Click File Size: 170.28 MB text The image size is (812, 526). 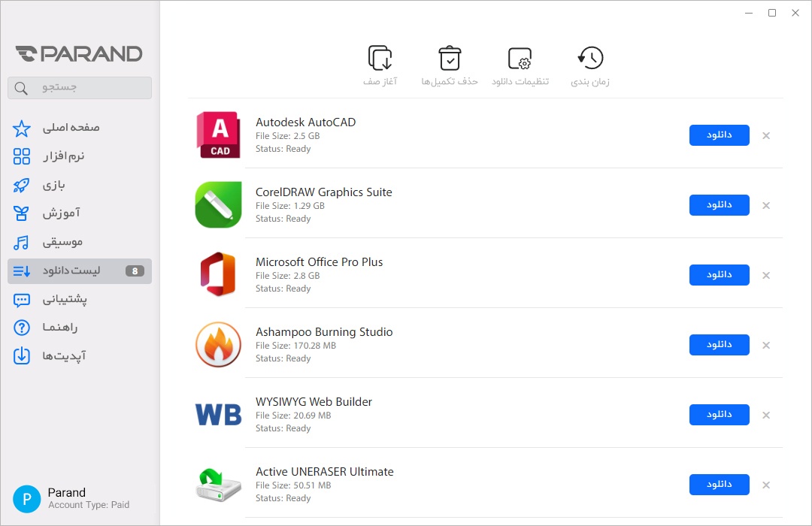295,346
